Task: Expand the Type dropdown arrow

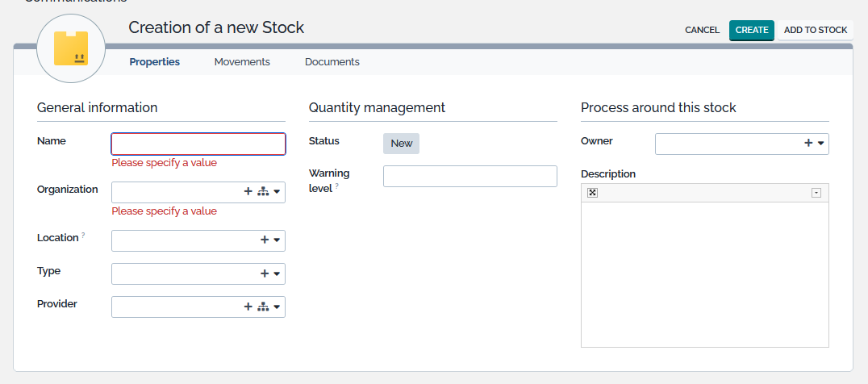Action: point(277,273)
